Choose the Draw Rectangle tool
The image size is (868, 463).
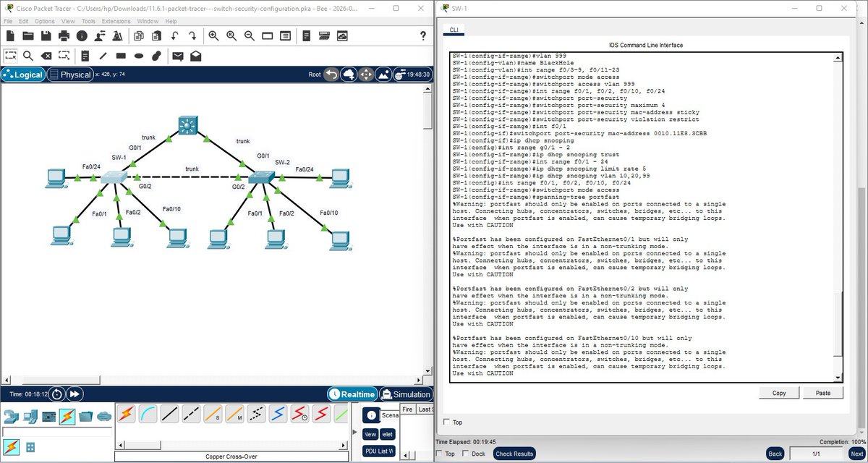pyautogui.click(x=121, y=55)
